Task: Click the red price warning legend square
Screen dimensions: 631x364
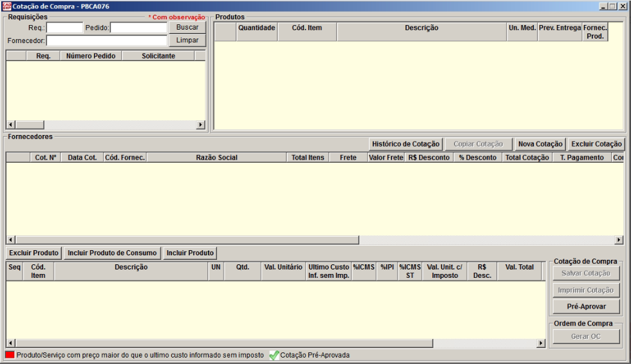Action: click(x=10, y=355)
